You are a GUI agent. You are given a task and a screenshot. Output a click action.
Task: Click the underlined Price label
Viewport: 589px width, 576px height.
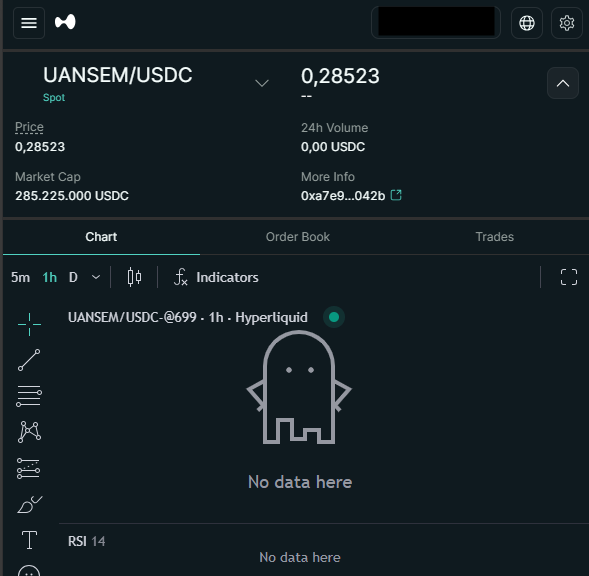(x=29, y=127)
